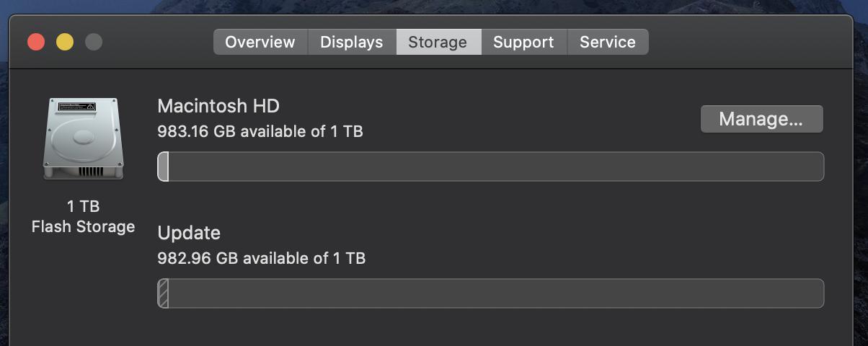Open the Displays tab

coord(352,42)
